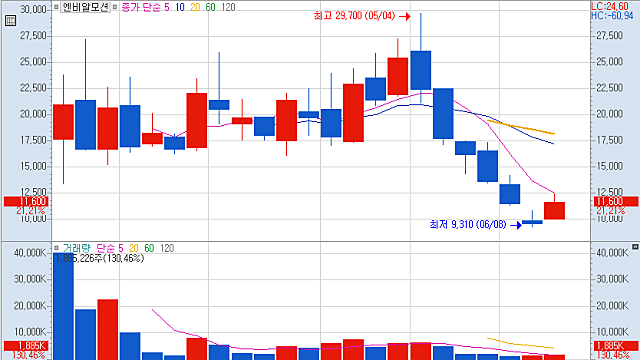The height and width of the screenshot is (360, 640).
Task: Select the price 60-day moving average label
Action: (x=210, y=7)
